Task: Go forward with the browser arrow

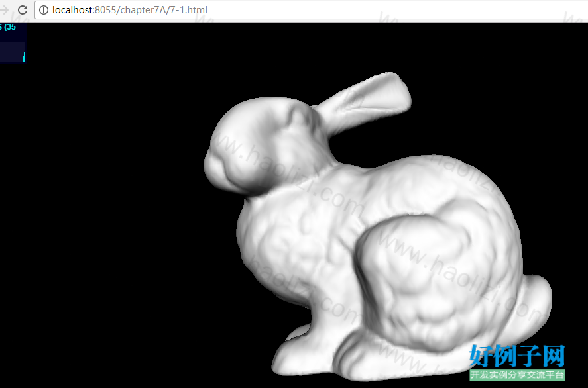Action: [4, 10]
